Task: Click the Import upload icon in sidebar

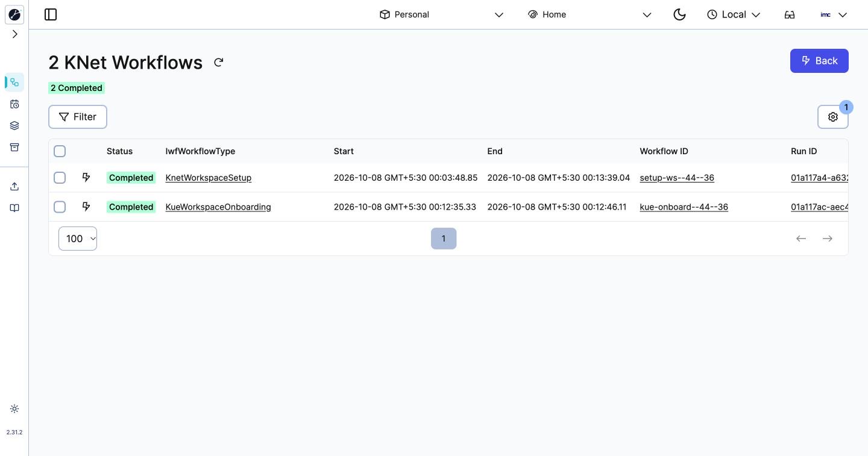Action: [14, 187]
